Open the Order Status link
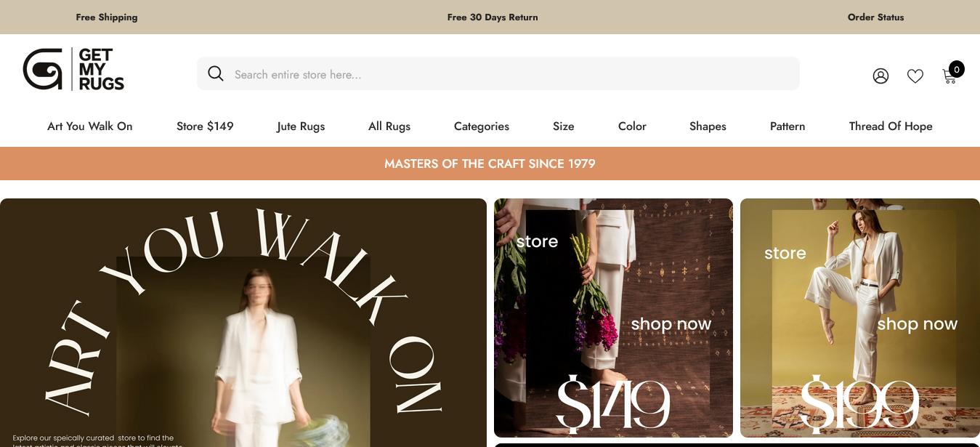 point(876,17)
